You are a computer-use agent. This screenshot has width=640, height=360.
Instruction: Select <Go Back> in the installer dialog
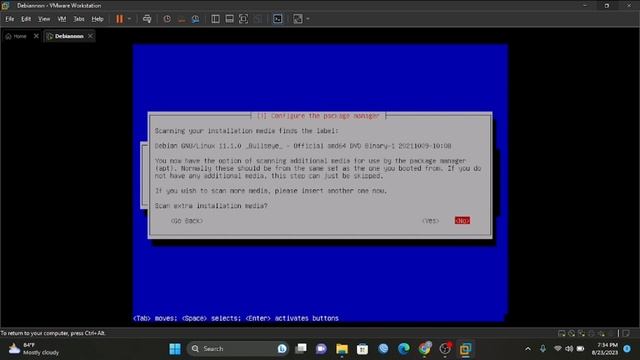(x=187, y=221)
